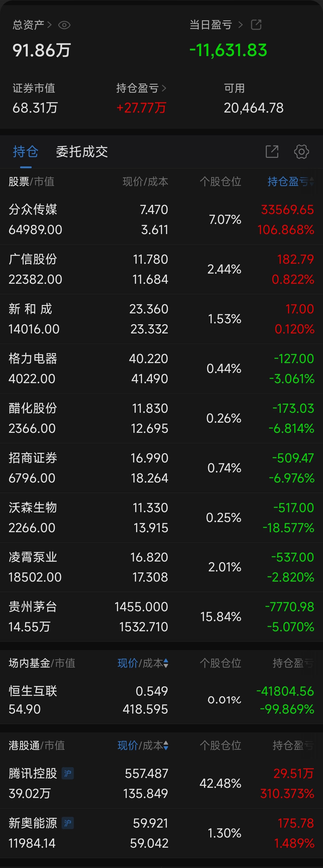Screen dimensions: 323x868
Task: Tap share icon beside 当日盈亏
Action: [x=256, y=25]
